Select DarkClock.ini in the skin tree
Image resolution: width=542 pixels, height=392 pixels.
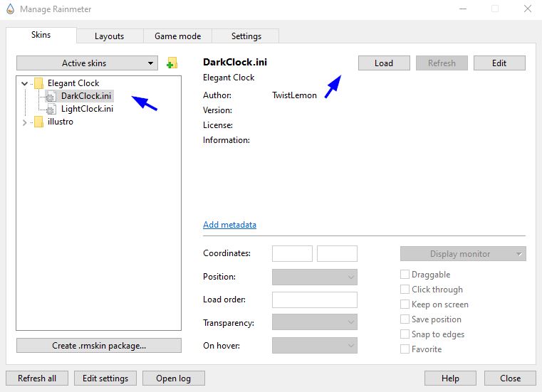tap(86, 96)
